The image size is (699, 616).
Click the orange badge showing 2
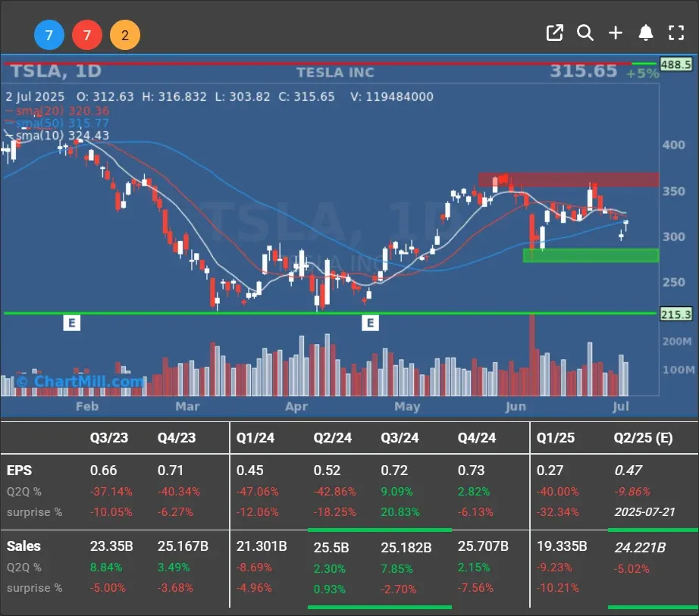125,35
